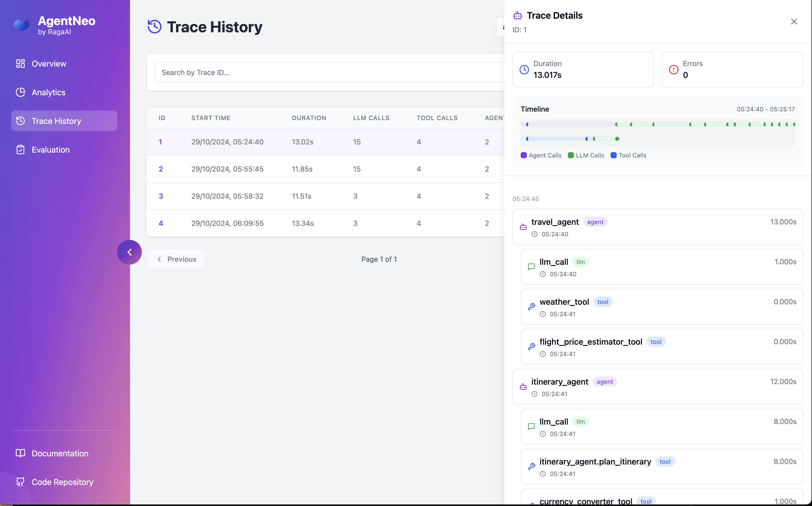Click the LLM CALLS column header
The height and width of the screenshot is (506, 812).
pyautogui.click(x=371, y=118)
